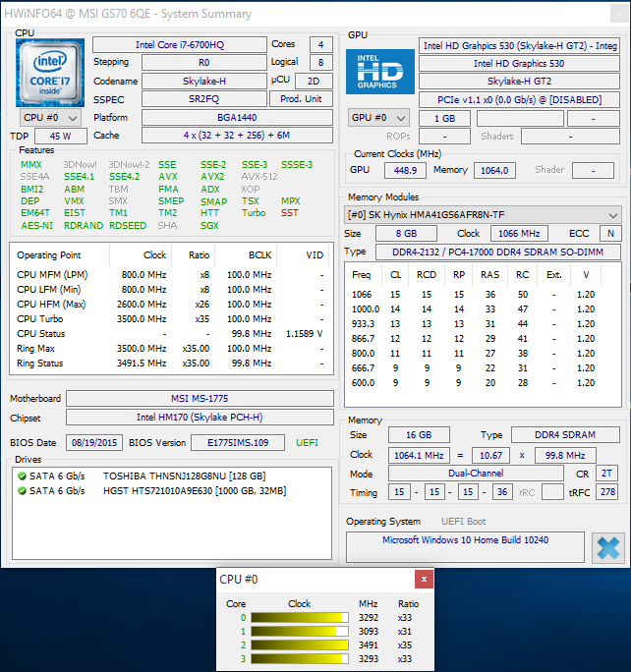
Task: Click the Mode Dual-Channel field
Action: coord(476,474)
